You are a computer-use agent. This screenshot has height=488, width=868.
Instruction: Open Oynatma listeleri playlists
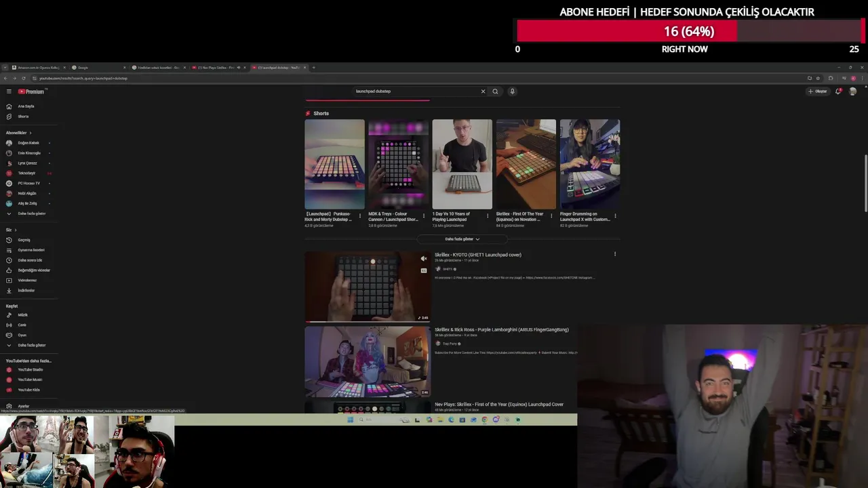coord(31,250)
